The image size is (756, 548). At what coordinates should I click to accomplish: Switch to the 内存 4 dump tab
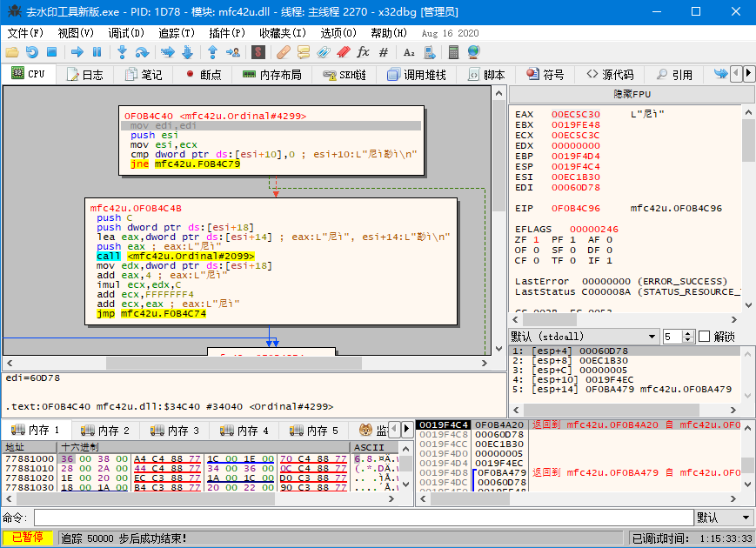244,430
